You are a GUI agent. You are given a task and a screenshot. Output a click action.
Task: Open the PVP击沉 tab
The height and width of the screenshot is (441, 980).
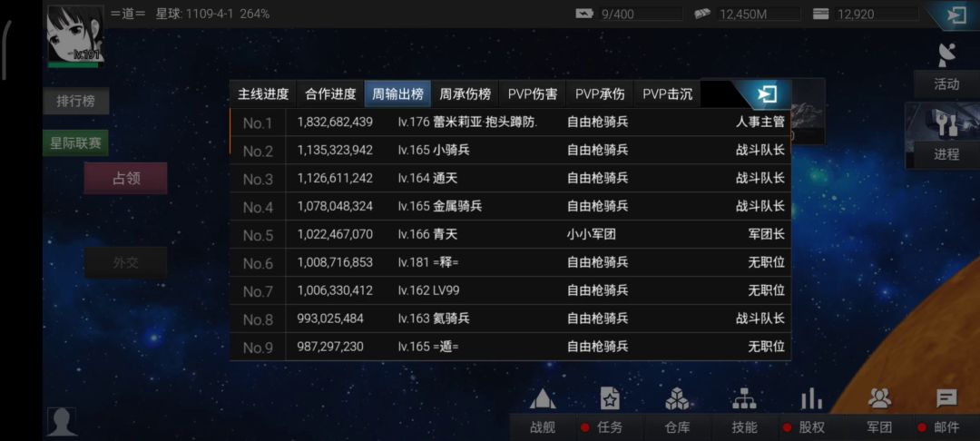(x=667, y=94)
